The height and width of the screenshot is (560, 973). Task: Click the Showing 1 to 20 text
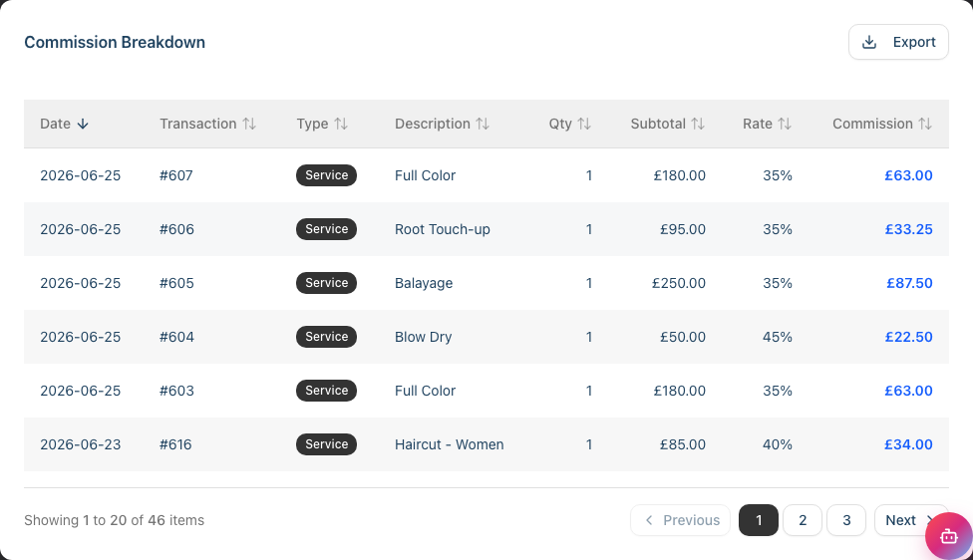115,520
